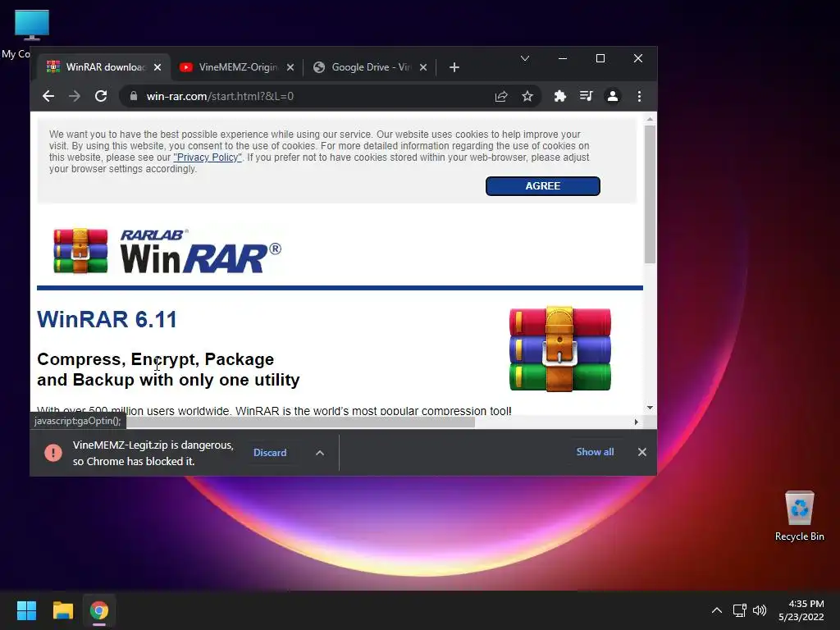
Task: Go back with the browser back arrow
Action: pyautogui.click(x=48, y=97)
